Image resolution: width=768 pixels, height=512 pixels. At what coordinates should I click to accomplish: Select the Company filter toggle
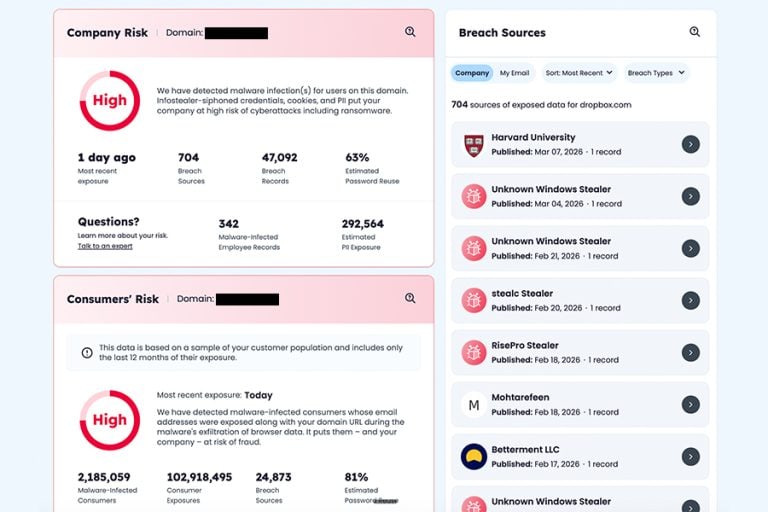472,73
